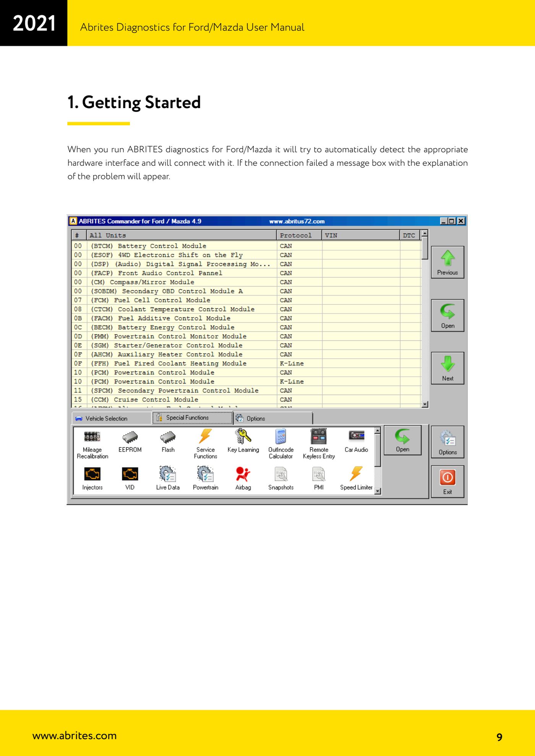Select the Injectors engine icon
The width and height of the screenshot is (535, 756).
coord(92,478)
